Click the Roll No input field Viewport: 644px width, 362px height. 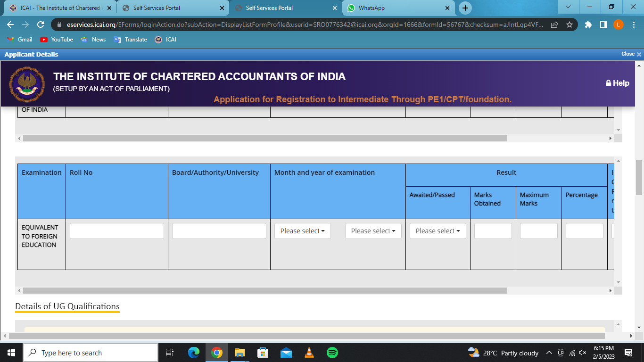point(116,231)
